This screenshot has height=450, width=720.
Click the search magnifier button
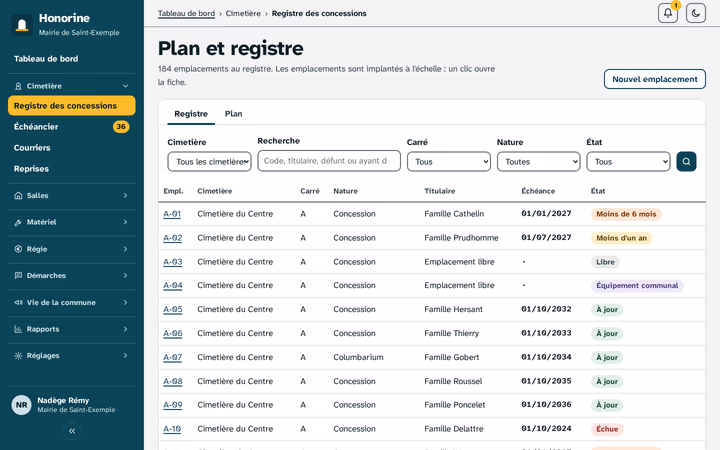pos(686,162)
